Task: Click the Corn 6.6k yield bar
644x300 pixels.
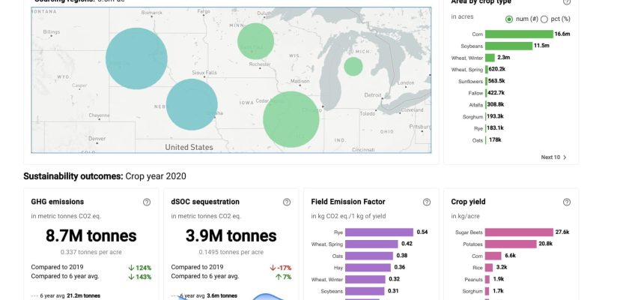Action: click(x=493, y=256)
